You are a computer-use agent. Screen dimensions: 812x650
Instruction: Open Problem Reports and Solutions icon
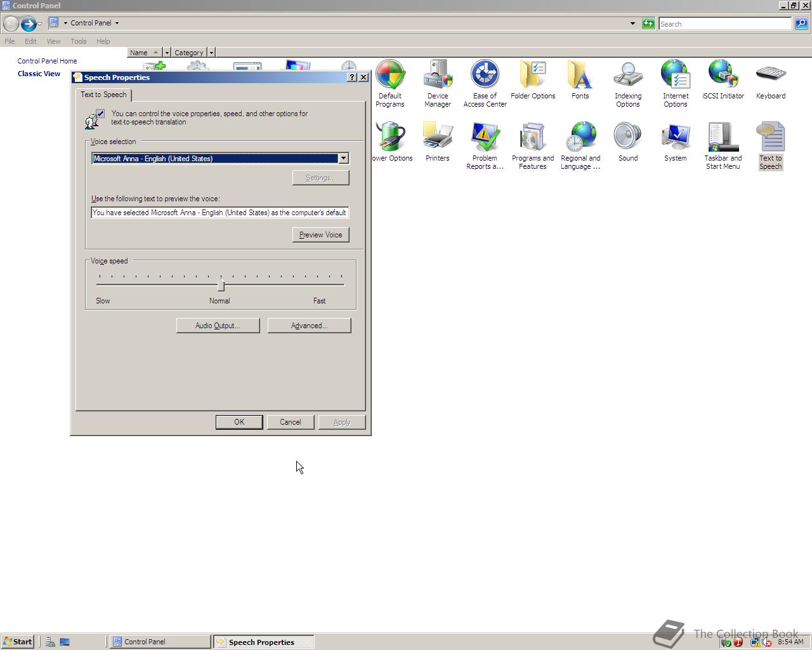[x=485, y=145]
